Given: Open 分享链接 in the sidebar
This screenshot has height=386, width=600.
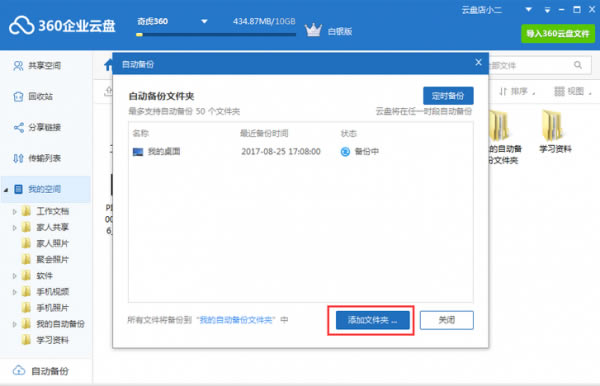Looking at the screenshot, I should tap(44, 127).
